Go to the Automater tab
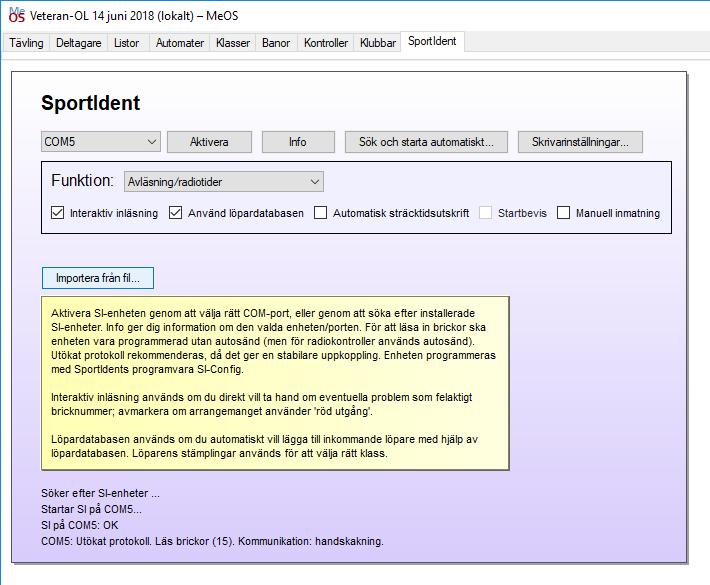The height and width of the screenshot is (585, 710). point(180,43)
